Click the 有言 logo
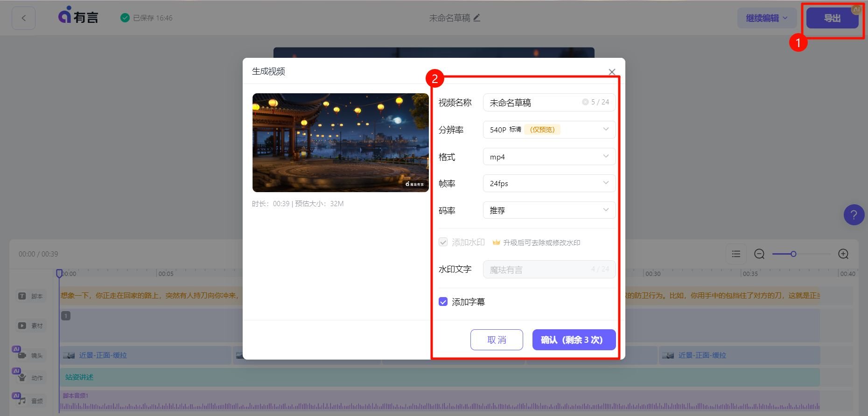Image resolution: width=868 pixels, height=416 pixels. 78,17
